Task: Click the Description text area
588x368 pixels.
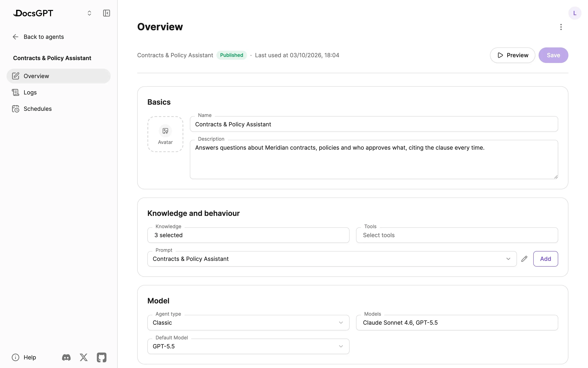Action: (x=374, y=159)
